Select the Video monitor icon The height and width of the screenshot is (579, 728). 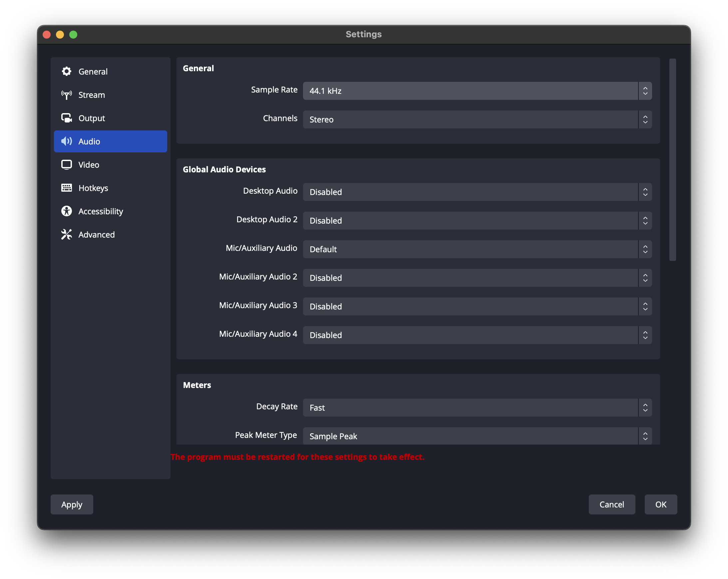point(67,165)
